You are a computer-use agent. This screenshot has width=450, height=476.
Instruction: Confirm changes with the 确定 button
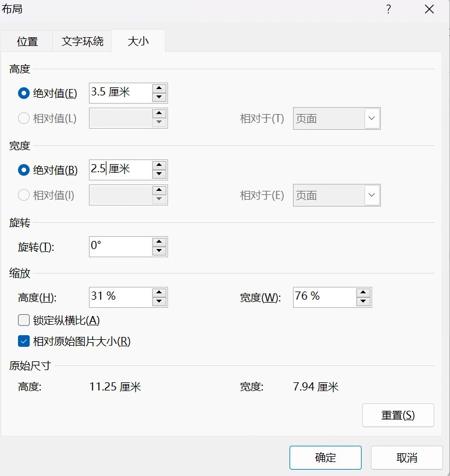[326, 457]
